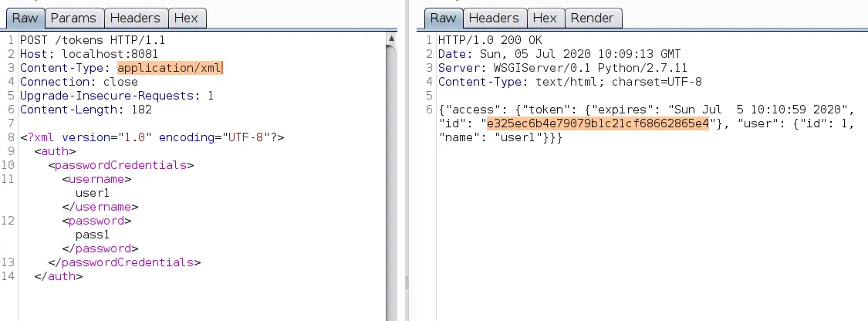868x321 pixels.
Task: Click the opening <username> tag
Action: coord(96,179)
